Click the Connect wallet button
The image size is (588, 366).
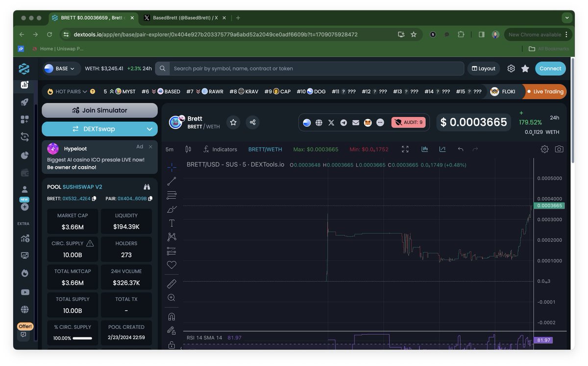pyautogui.click(x=550, y=69)
